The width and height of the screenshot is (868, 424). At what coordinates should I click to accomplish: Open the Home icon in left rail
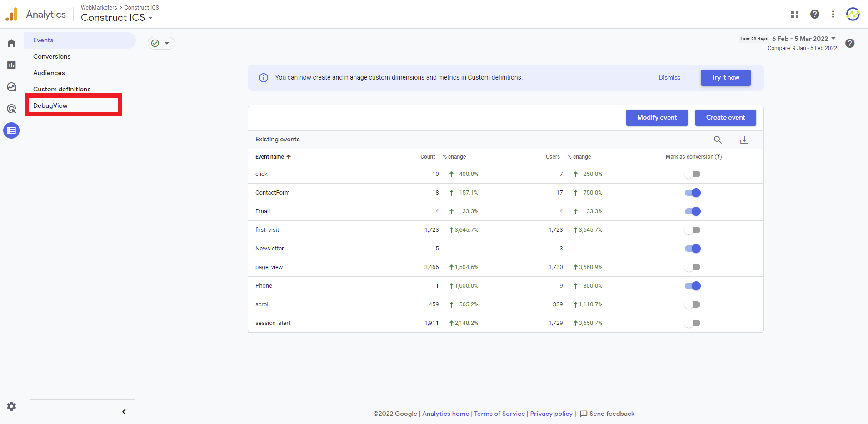coord(11,43)
